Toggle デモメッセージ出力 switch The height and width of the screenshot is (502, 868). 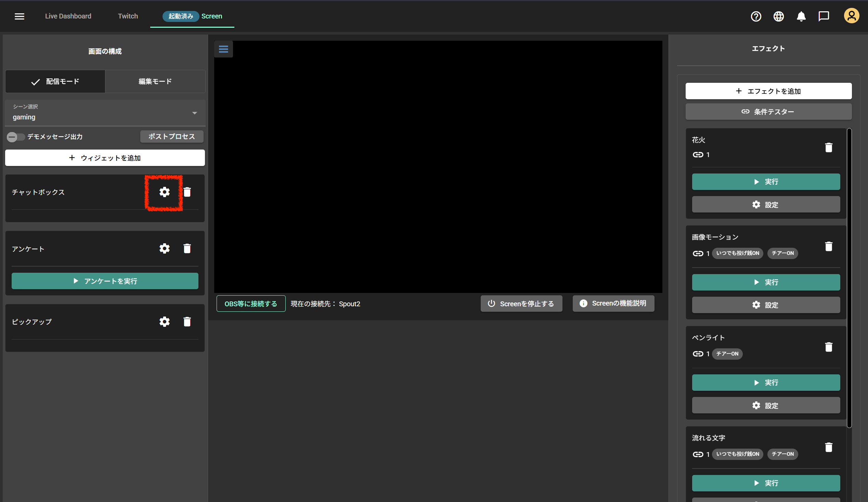[x=15, y=137]
